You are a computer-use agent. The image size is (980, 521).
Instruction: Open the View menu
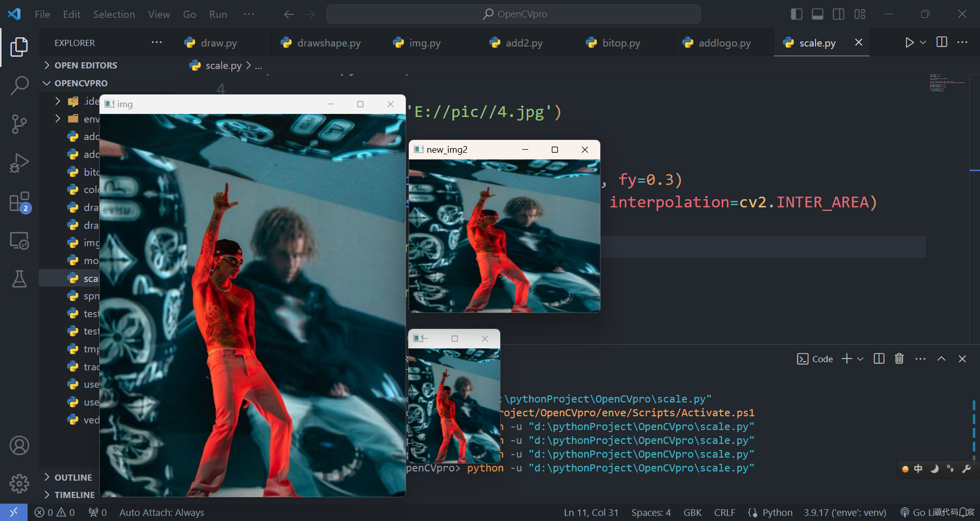point(159,14)
